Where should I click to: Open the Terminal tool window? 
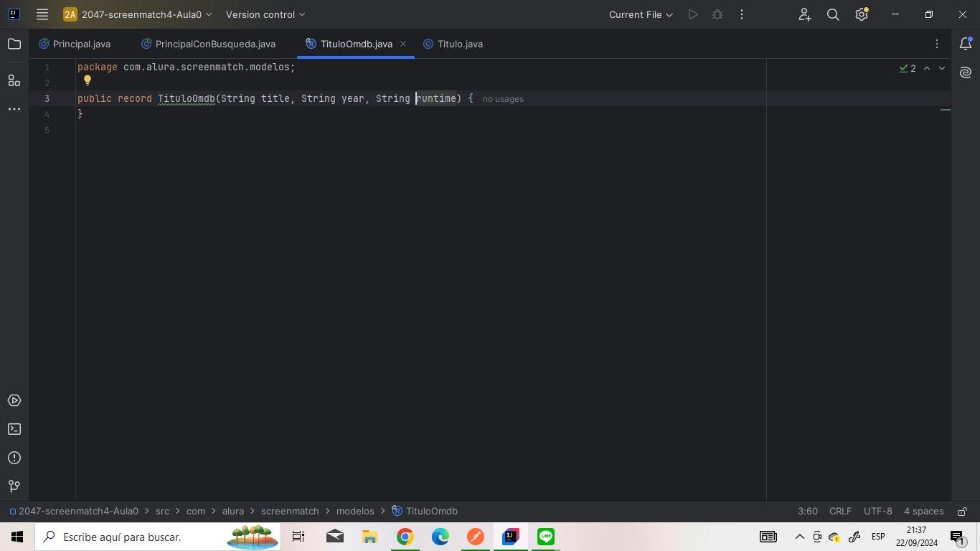(14, 429)
